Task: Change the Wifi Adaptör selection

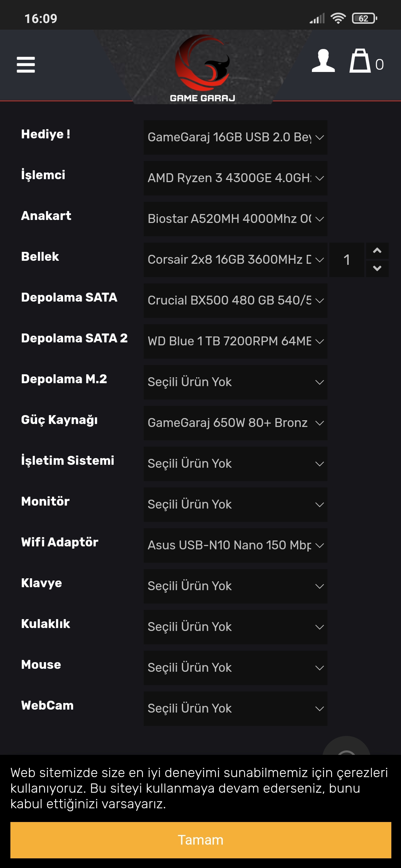Action: (235, 545)
